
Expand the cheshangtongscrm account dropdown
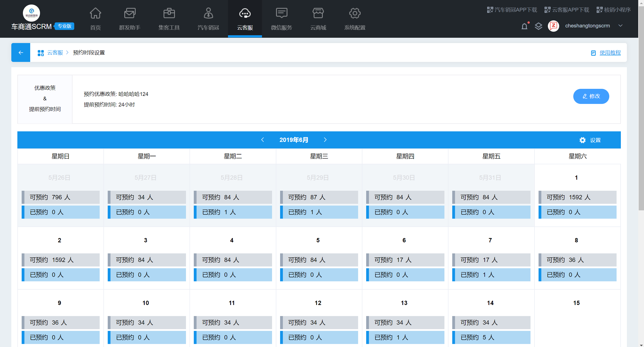620,26
